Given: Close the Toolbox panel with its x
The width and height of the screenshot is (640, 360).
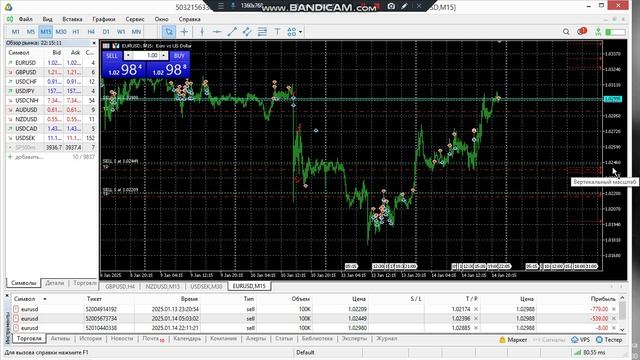Looking at the screenshot, I should pyautogui.click(x=7, y=295).
